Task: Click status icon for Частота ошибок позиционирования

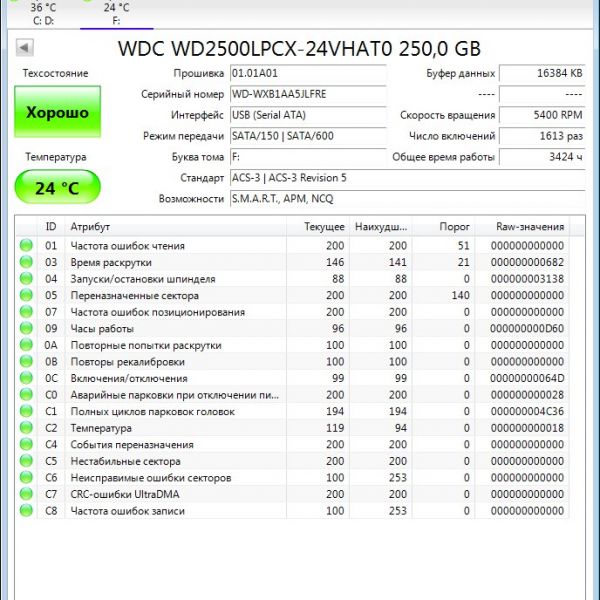Action: pos(26,311)
